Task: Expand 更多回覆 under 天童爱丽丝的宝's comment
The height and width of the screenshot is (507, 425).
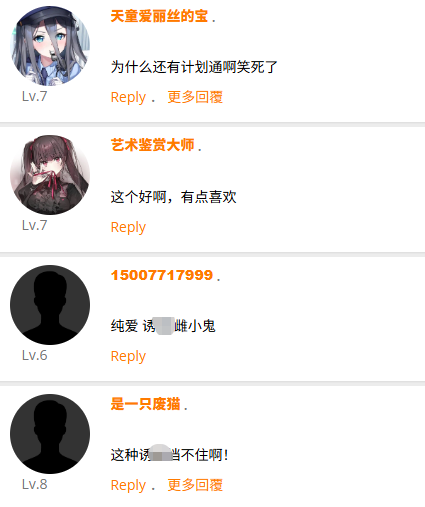Action: (195, 97)
